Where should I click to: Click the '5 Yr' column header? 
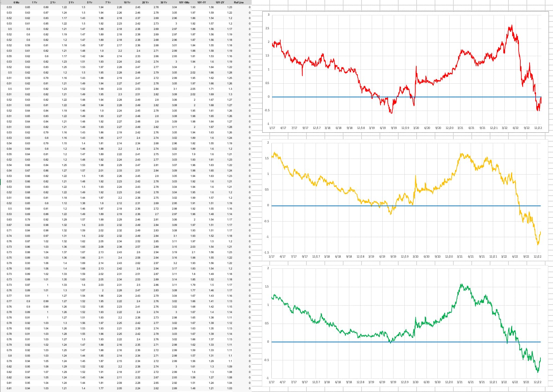[x=89, y=2]
